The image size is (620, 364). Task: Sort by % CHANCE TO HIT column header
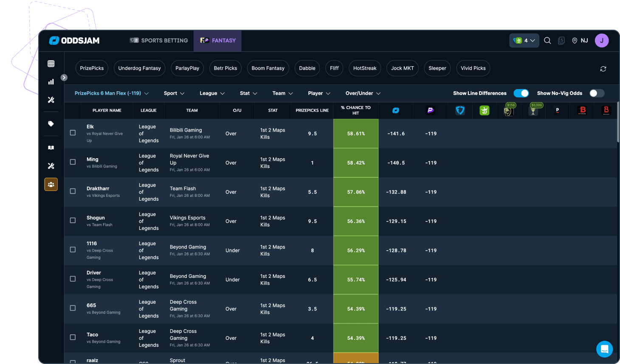click(356, 110)
